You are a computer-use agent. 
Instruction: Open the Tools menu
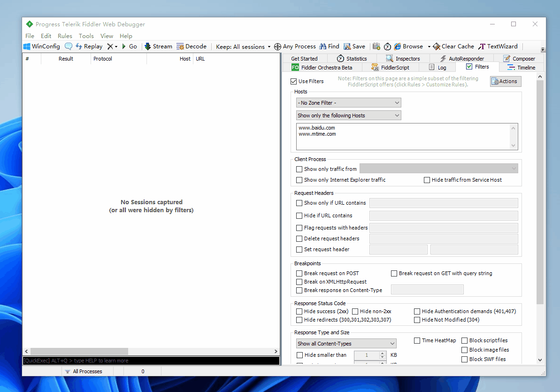[86, 36]
